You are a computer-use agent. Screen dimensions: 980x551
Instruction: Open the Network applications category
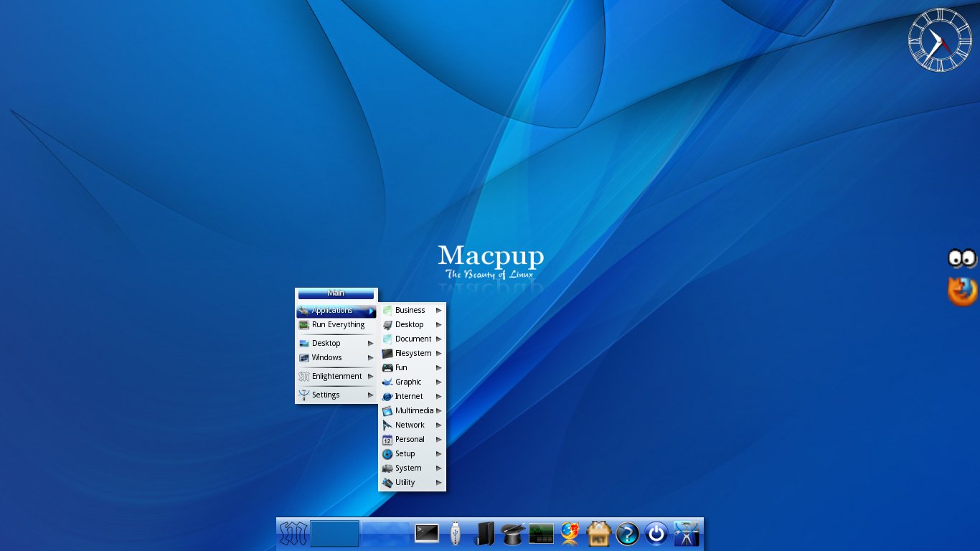click(x=413, y=425)
